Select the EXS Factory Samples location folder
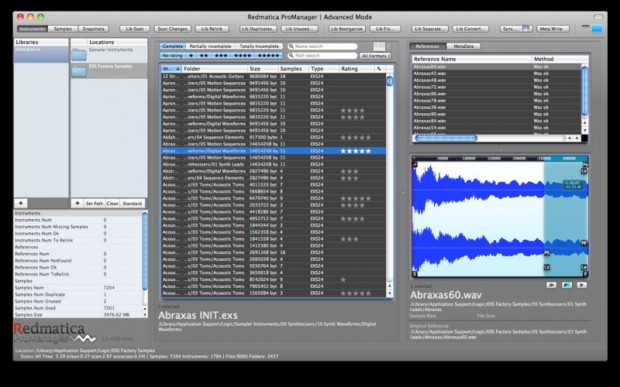 click(x=109, y=70)
